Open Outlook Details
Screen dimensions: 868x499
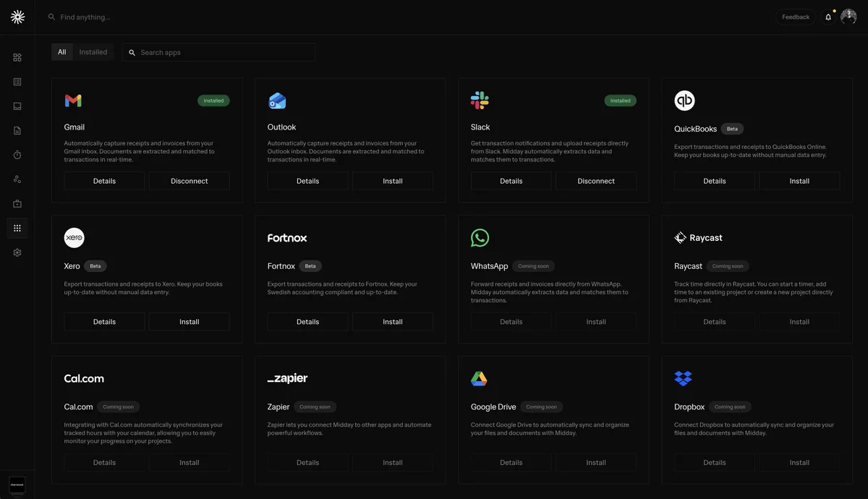pos(307,181)
